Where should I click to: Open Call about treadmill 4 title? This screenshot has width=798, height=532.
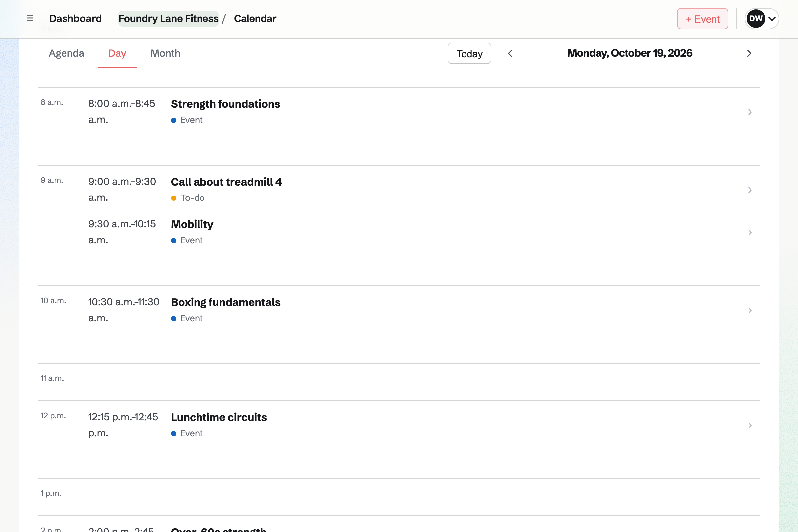[x=226, y=182]
